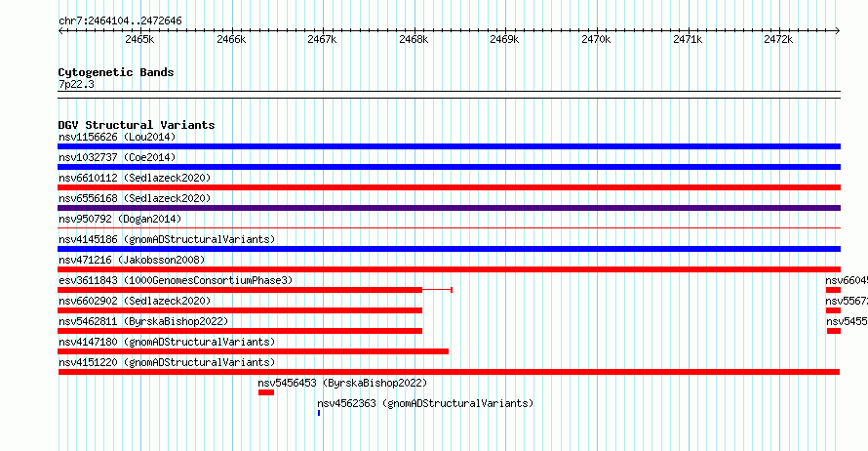
Task: Open the nsv4562363 (gnomADStructuralVariants) label
Action: (x=425, y=403)
